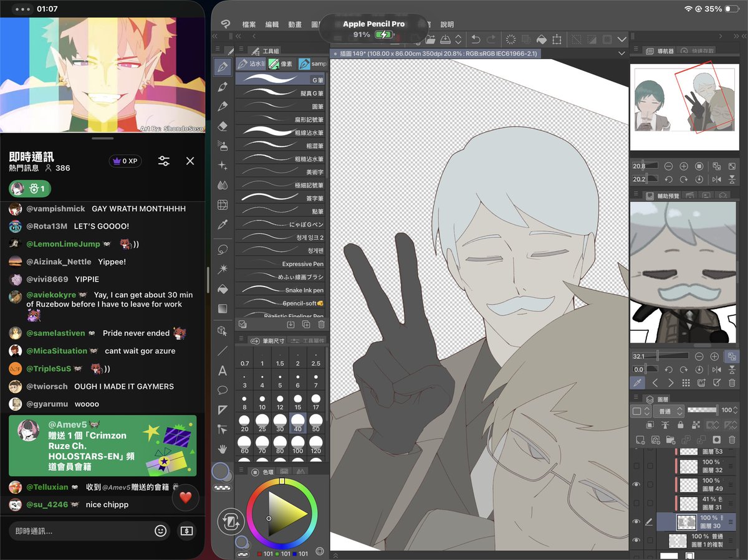
Task: Open 說明 menu
Action: tap(447, 24)
